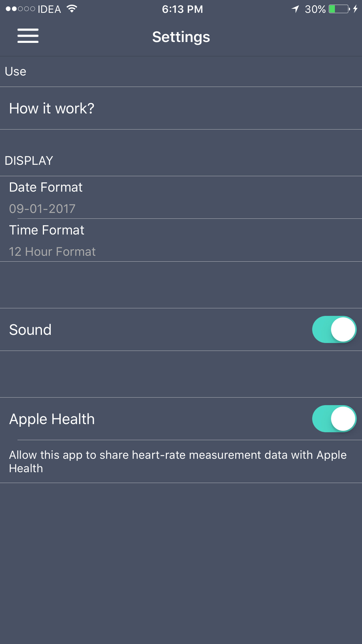Viewport: 362px width, 644px height.
Task: Tap the Sound label
Action: [30, 330]
